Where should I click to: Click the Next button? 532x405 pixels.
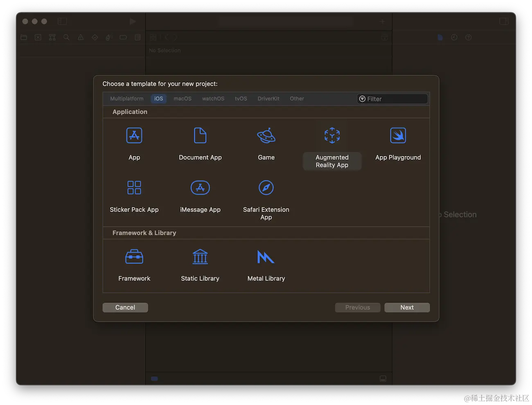point(407,308)
